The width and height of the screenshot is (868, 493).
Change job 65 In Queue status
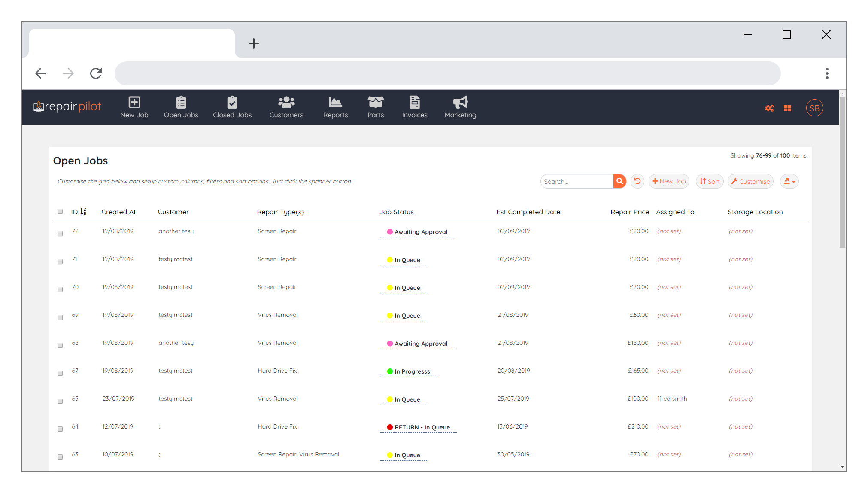404,400
